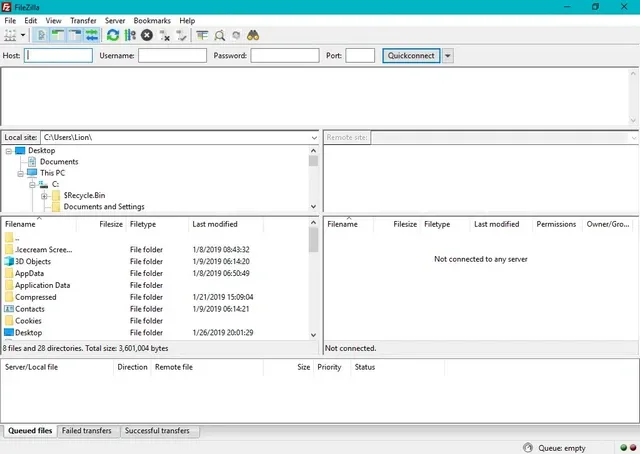Select Documents and Settings folder in tree
640x454 pixels.
click(104, 207)
